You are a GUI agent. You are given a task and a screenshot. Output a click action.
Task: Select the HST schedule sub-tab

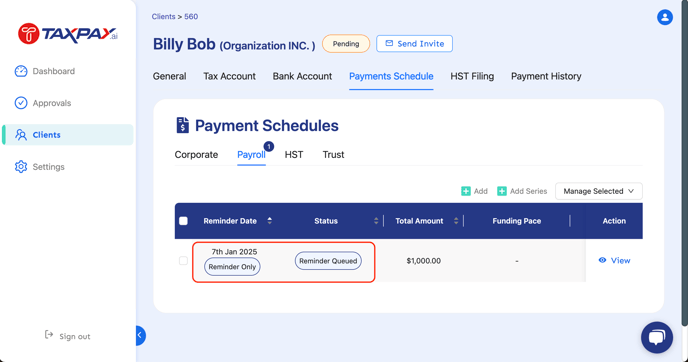point(294,154)
